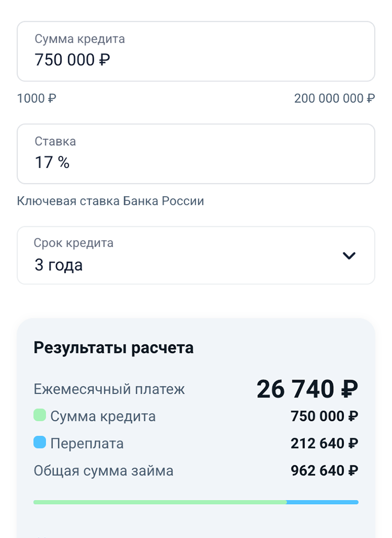Image resolution: width=392 pixels, height=538 pixels.
Task: Click the 212 640 ₽ overpayment value
Action: tap(324, 443)
